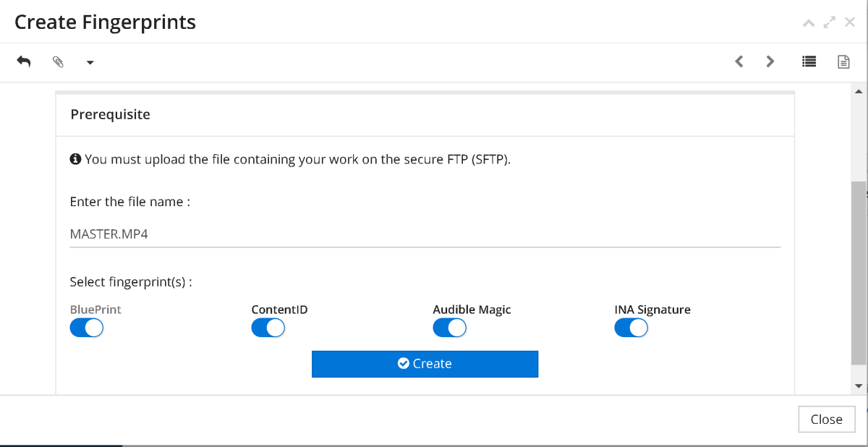Toggle the INA Signature switch
Viewport: 868px width, 447px height.
pyautogui.click(x=631, y=328)
